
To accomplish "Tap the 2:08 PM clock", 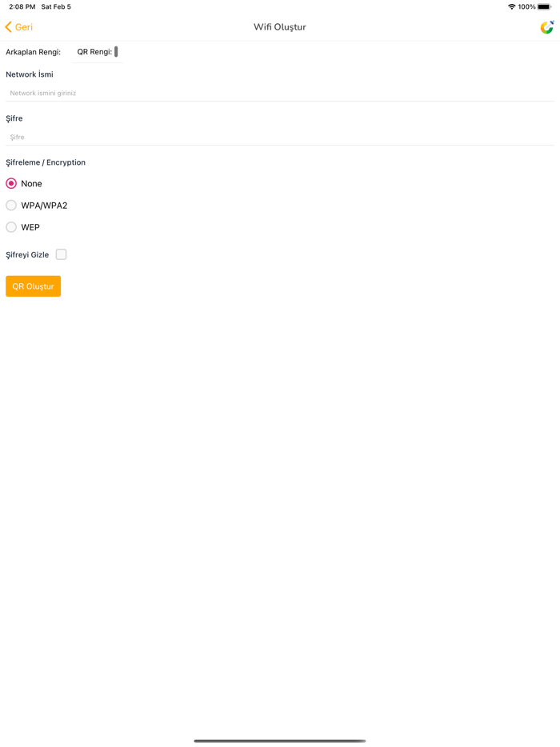I will 22,6.
